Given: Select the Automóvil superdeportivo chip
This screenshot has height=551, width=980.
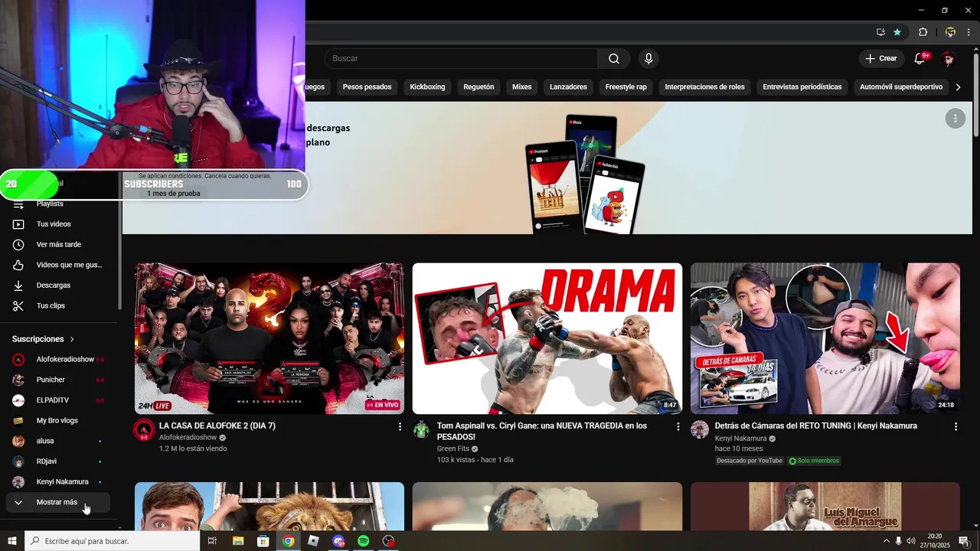Looking at the screenshot, I should tap(901, 86).
